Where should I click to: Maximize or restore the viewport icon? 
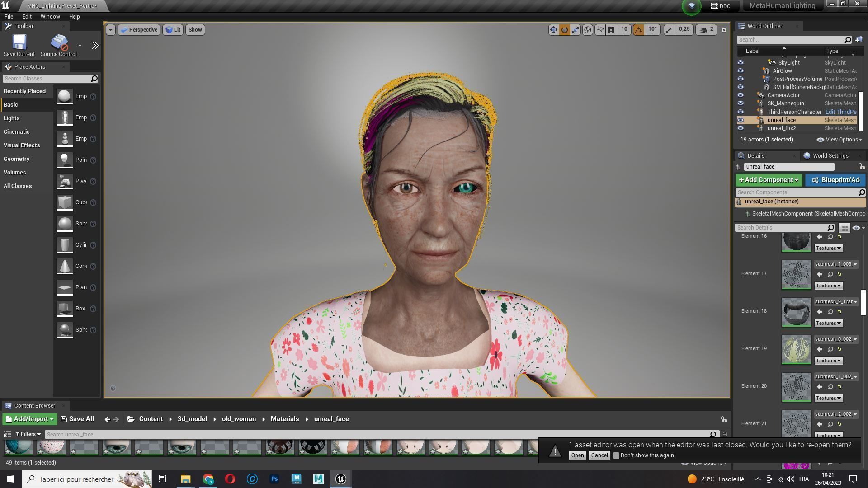click(724, 30)
